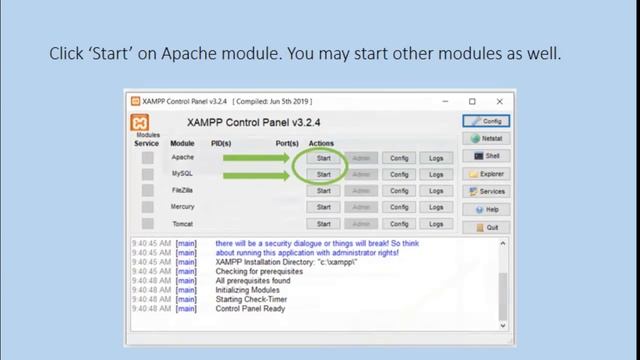Image resolution: width=640 pixels, height=360 pixels.
Task: Toggle the Tomcat service checkbox
Action: coord(148,224)
